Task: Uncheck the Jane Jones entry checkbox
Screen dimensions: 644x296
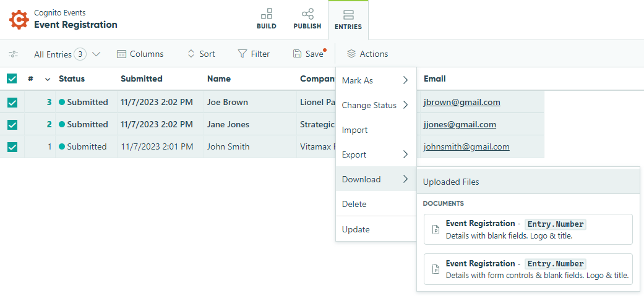Action: pos(12,124)
